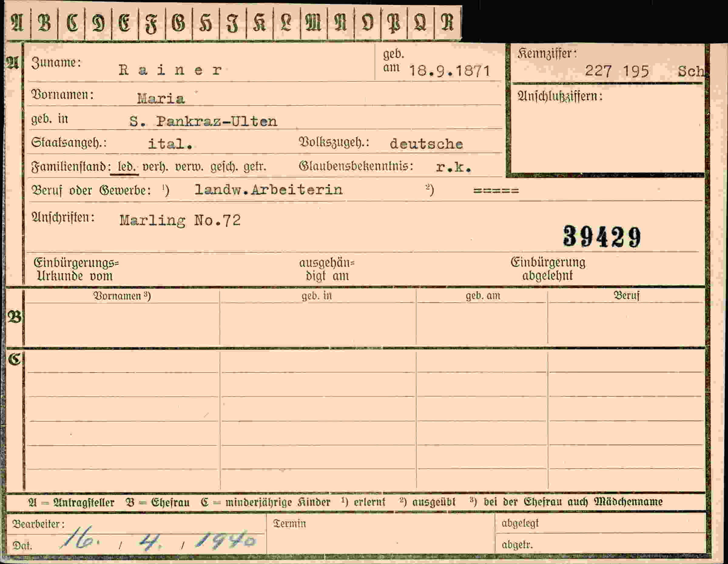
Task: Click the 'Glaubensbekenntnis:' label
Action: click(356, 166)
